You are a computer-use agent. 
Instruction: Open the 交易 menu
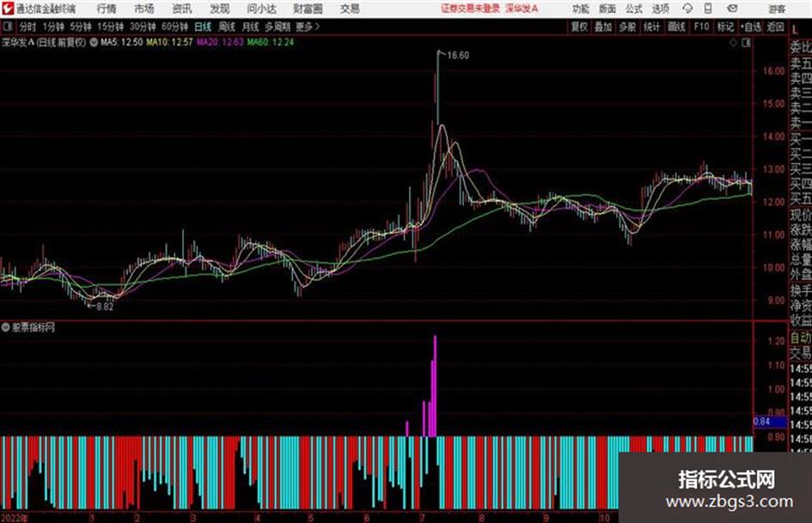click(x=350, y=9)
